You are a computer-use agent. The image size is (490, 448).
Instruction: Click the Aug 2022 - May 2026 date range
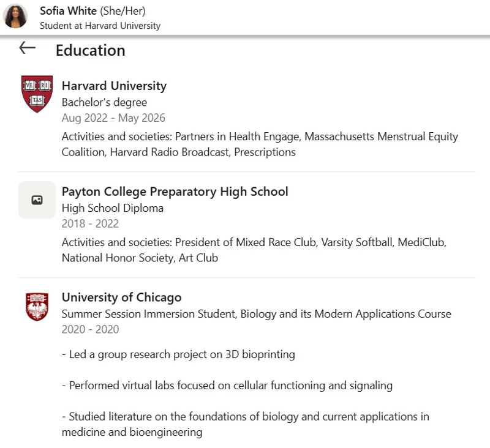[x=113, y=118]
